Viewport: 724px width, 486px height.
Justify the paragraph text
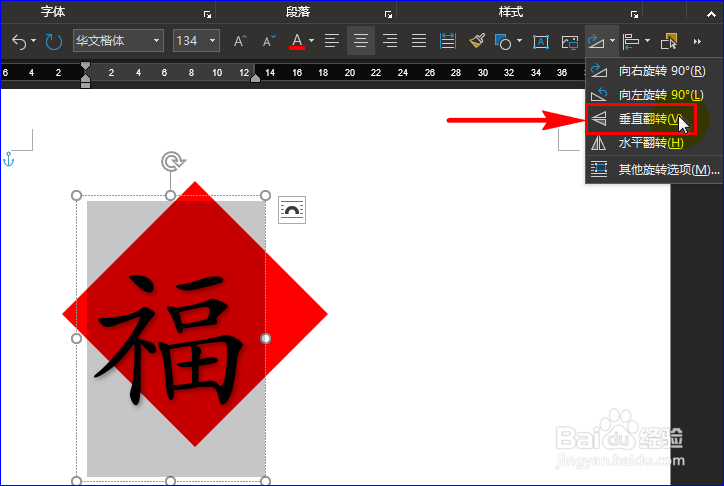[419, 41]
